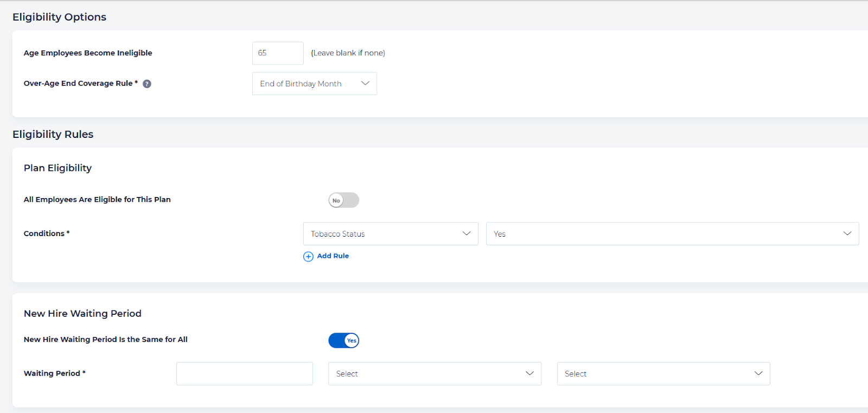This screenshot has width=868, height=413.
Task: Click the chevron arrow in the Yes condition box
Action: (847, 233)
